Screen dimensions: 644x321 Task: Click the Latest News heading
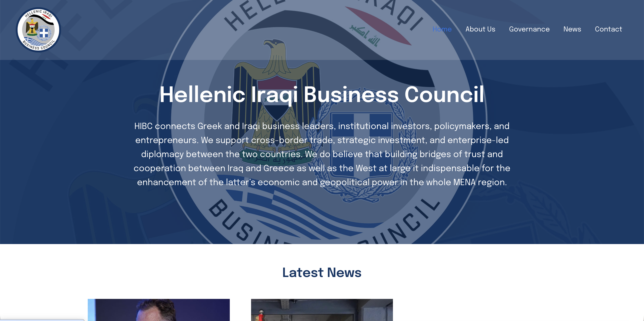[322, 272]
